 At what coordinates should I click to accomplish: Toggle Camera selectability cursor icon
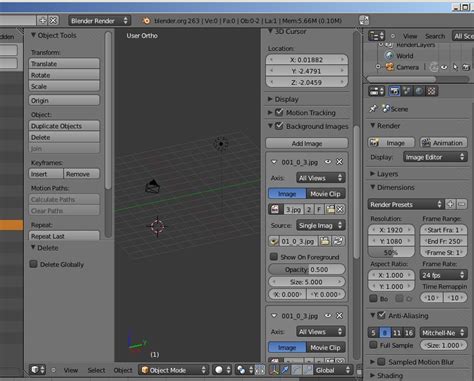coord(455,67)
